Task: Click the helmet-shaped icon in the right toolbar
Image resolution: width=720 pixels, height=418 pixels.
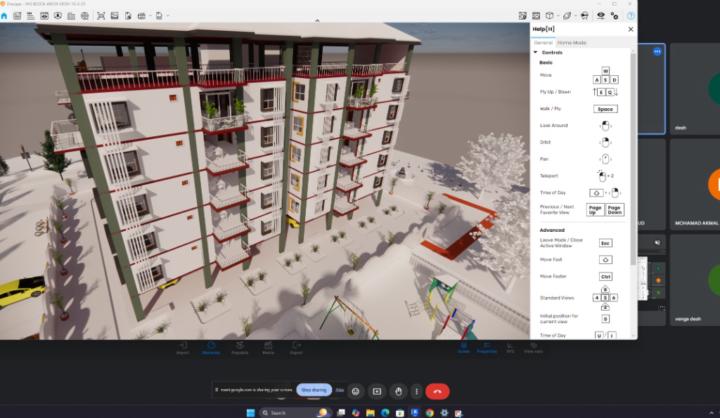Action: (x=585, y=16)
